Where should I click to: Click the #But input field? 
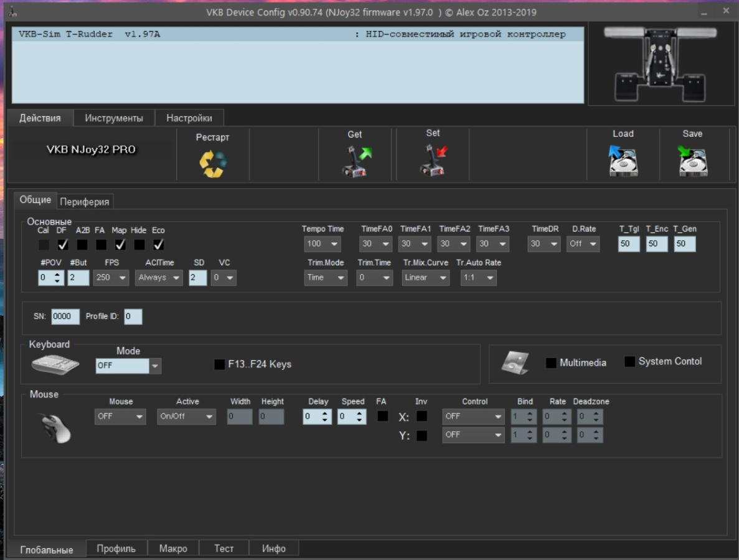coord(78,278)
